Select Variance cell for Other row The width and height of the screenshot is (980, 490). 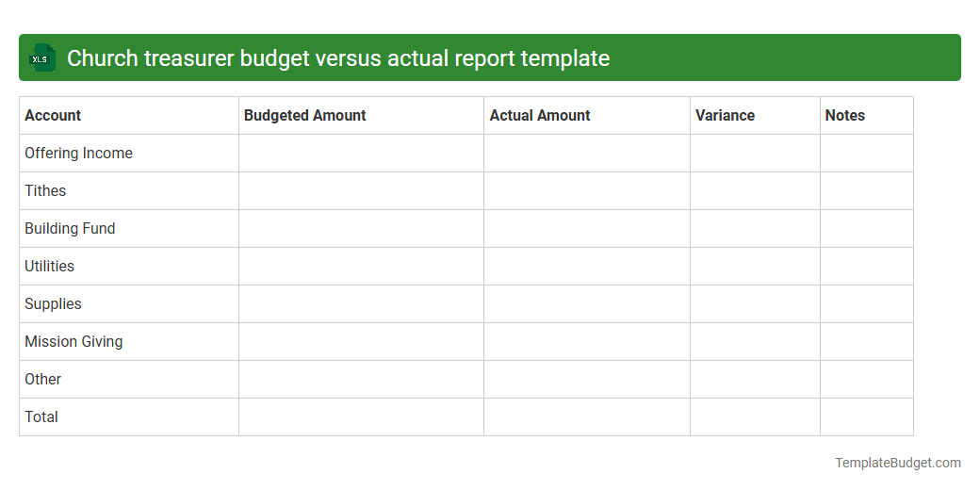point(755,380)
